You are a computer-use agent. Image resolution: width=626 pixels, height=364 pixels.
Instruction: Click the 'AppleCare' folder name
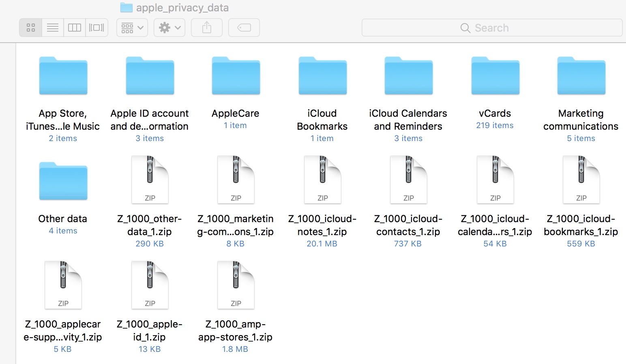pyautogui.click(x=235, y=113)
